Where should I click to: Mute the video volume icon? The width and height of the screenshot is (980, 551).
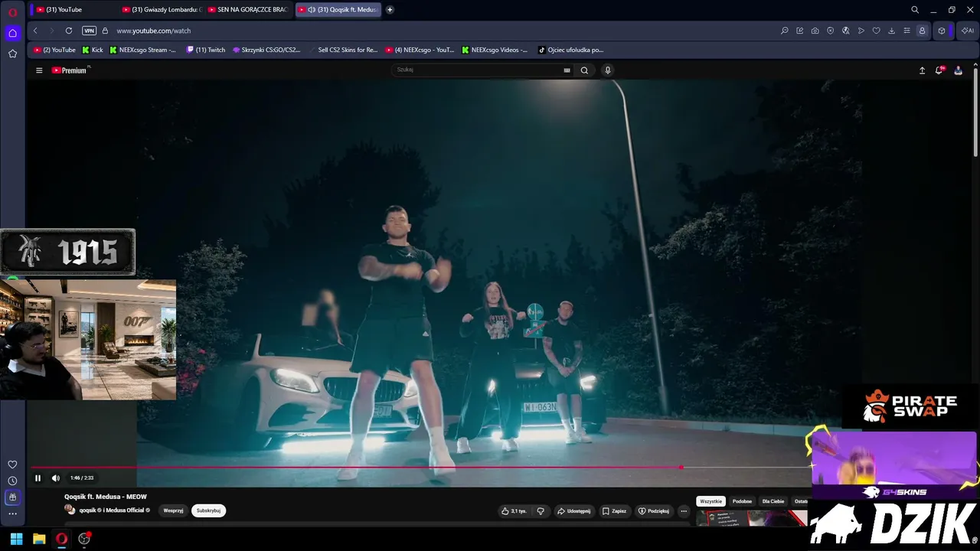click(56, 478)
